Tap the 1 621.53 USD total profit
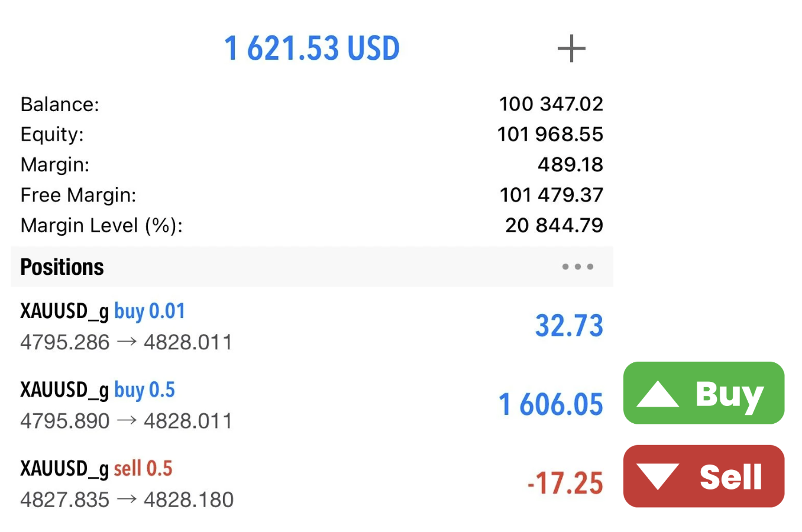The width and height of the screenshot is (802, 532). (312, 48)
